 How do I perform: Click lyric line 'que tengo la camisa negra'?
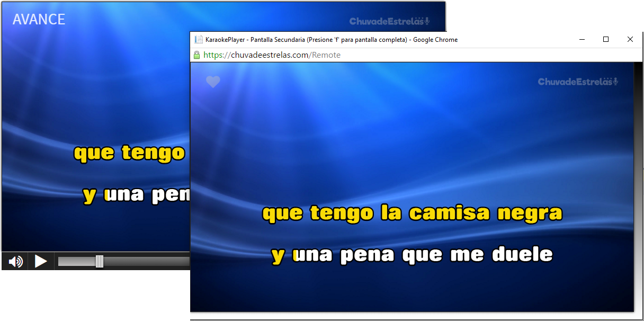click(412, 213)
